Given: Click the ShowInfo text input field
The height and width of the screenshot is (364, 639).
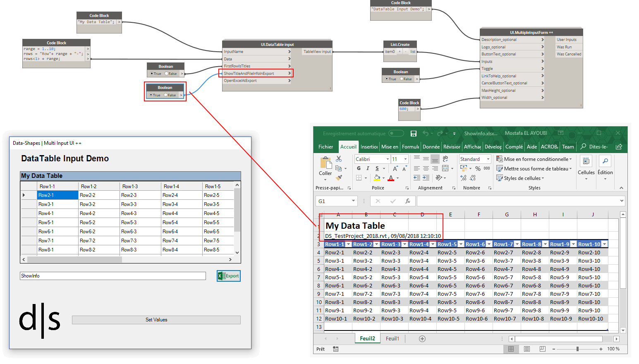Looking at the screenshot, I should click(112, 276).
